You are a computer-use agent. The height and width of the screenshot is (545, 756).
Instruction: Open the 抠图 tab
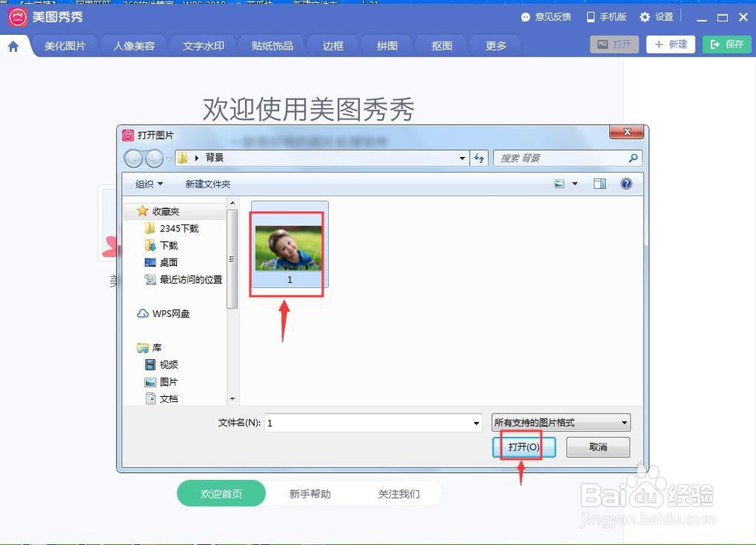(442, 46)
